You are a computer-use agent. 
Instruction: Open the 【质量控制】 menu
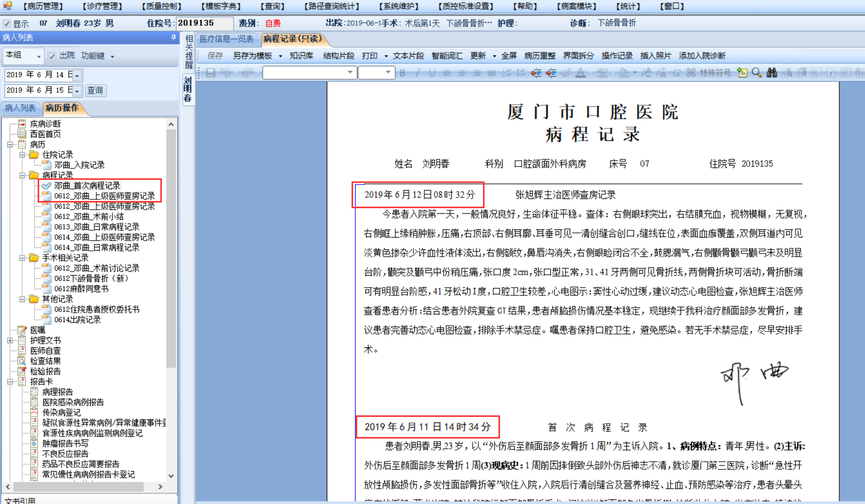pos(162,6)
